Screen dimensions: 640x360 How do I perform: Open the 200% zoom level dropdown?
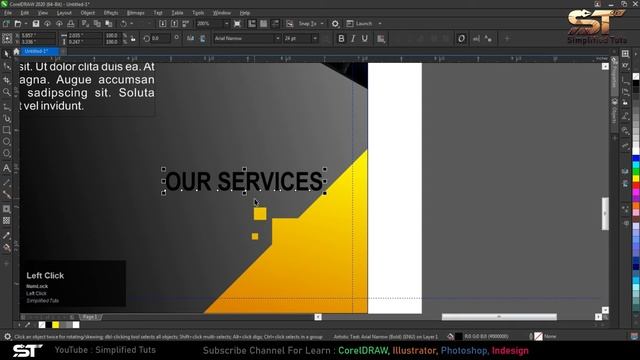[227, 24]
